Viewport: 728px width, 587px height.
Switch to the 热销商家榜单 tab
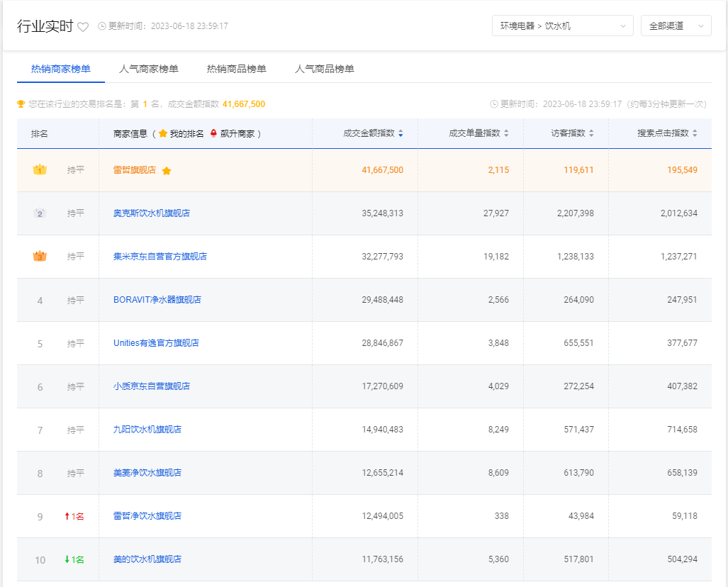tap(61, 69)
